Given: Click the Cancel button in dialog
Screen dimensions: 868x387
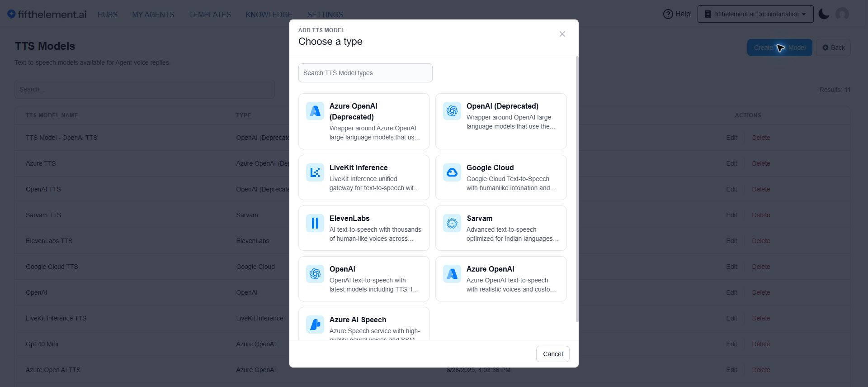Looking at the screenshot, I should coord(553,354).
